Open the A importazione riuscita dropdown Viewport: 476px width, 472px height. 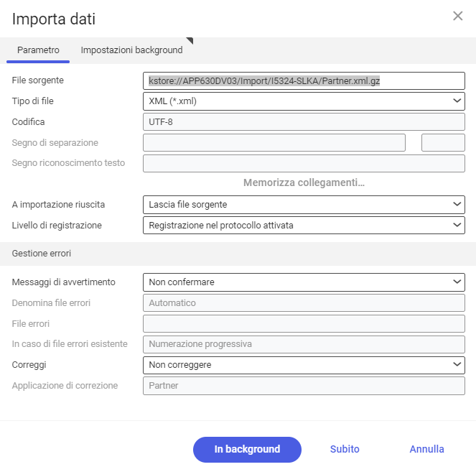point(304,205)
